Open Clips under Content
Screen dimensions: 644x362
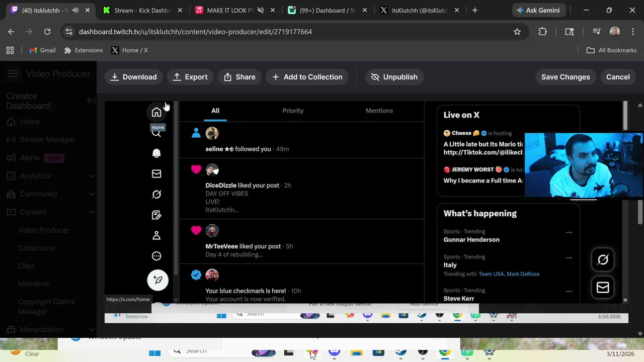tap(26, 266)
